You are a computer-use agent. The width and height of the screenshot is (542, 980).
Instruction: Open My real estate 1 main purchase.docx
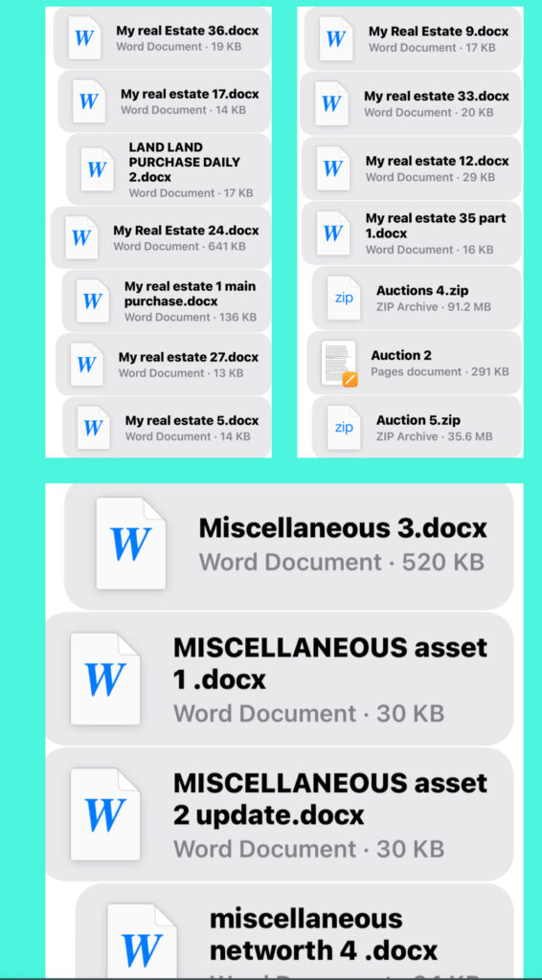(x=167, y=301)
